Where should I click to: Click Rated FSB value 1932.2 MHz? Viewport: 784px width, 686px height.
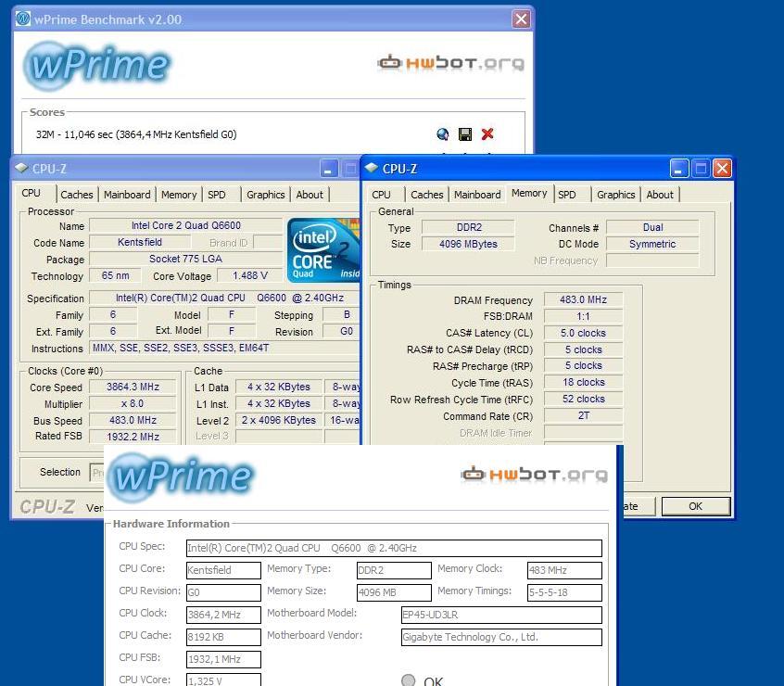133,437
